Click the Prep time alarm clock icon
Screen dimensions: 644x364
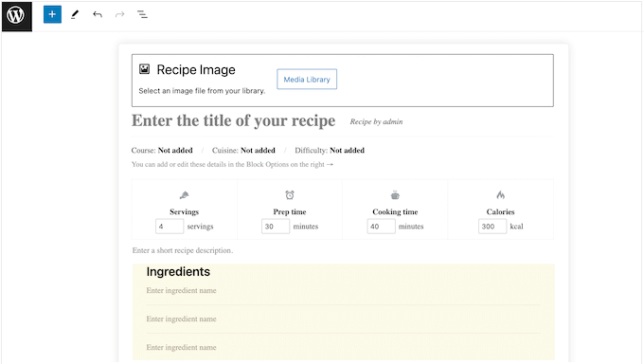pyautogui.click(x=290, y=195)
